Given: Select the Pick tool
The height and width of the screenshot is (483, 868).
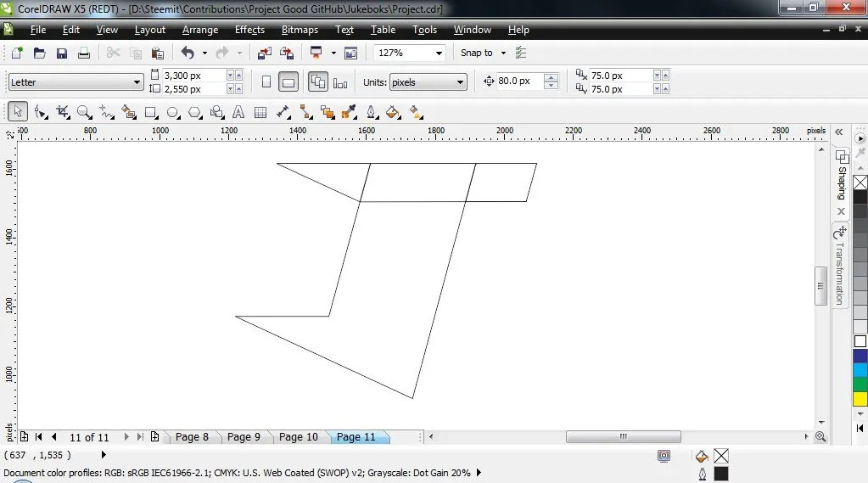Looking at the screenshot, I should (x=18, y=112).
